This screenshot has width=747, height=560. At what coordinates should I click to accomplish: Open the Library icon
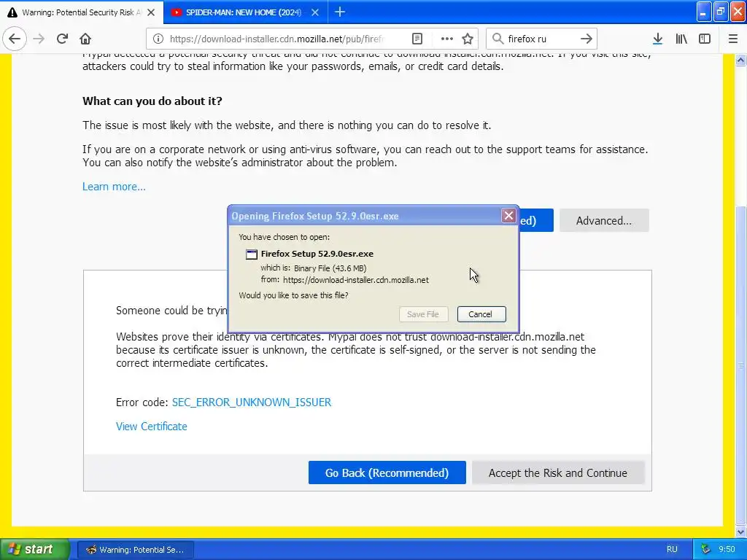(x=681, y=39)
